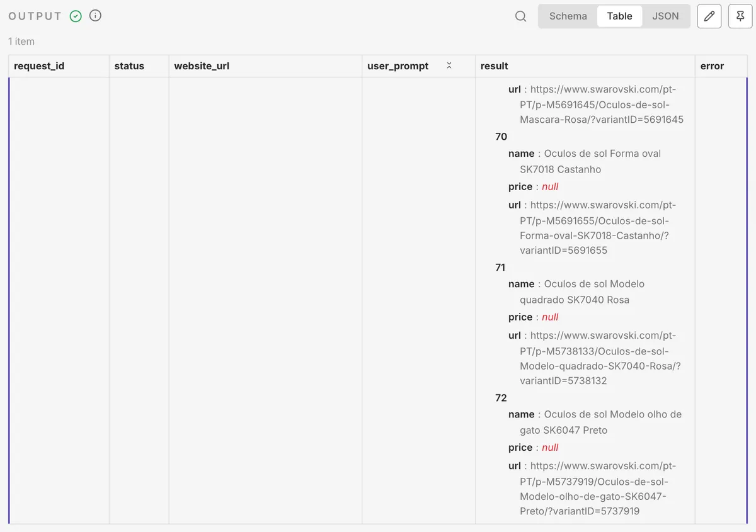This screenshot has height=532, width=756.
Task: Click the null price of item 70
Action: point(550,187)
